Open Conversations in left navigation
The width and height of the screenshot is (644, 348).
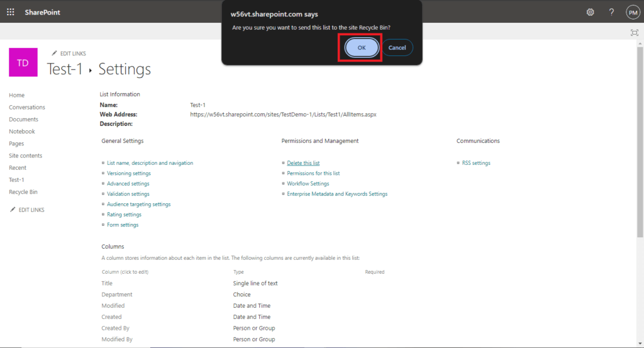27,107
